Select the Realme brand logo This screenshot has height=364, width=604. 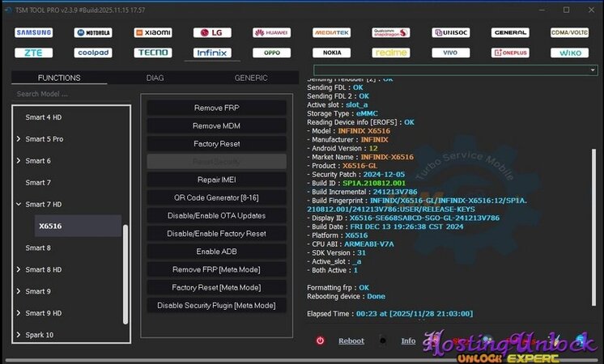click(x=391, y=53)
